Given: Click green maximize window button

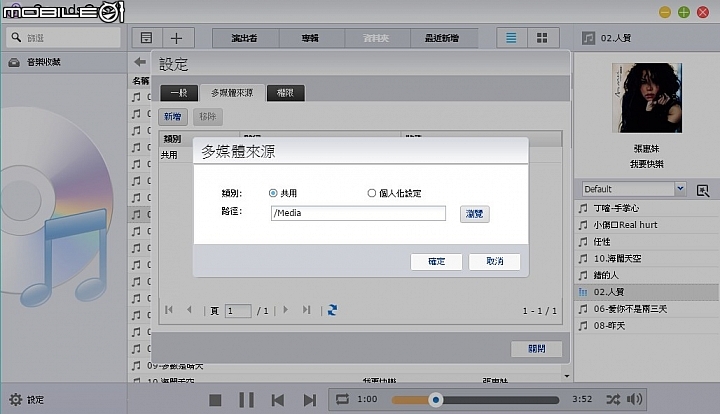Looking at the screenshot, I should 684,12.
